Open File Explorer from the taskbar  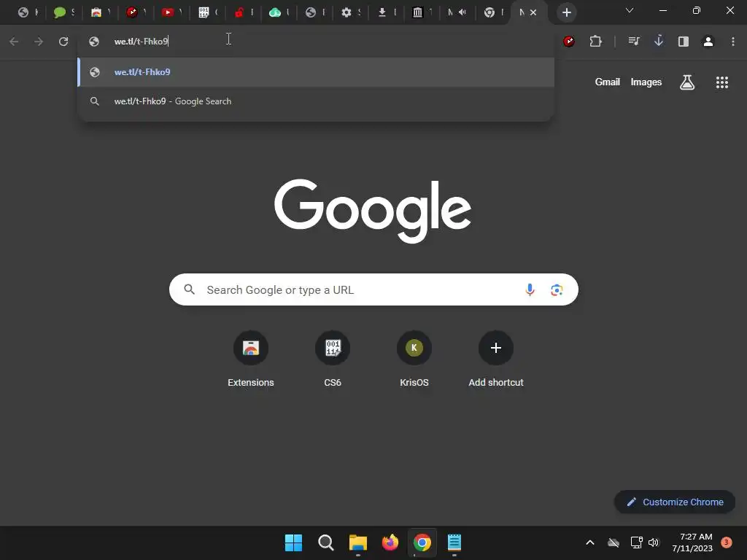pos(357,542)
